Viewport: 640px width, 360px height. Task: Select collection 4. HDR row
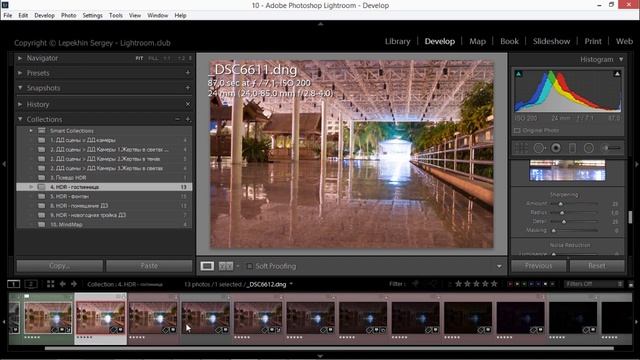pyautogui.click(x=104, y=187)
